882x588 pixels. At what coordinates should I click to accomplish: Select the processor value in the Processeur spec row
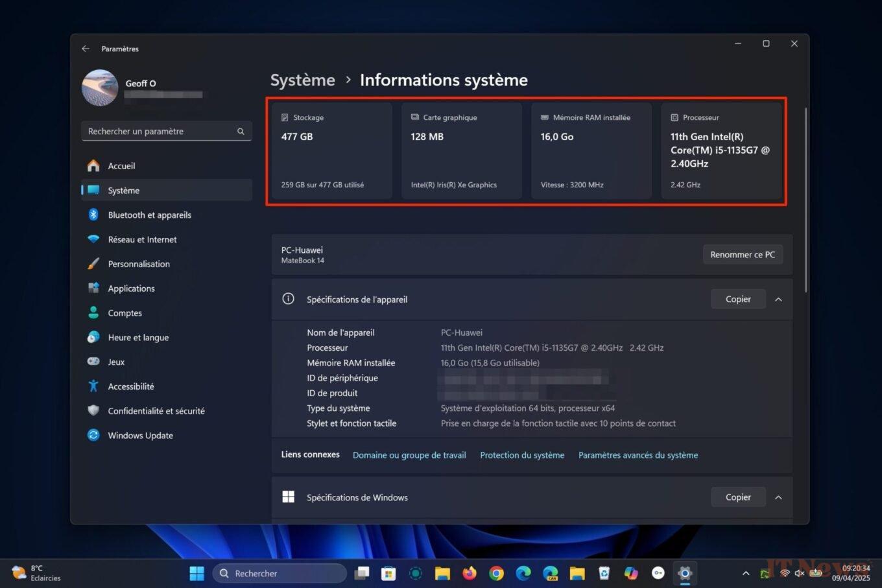click(552, 348)
